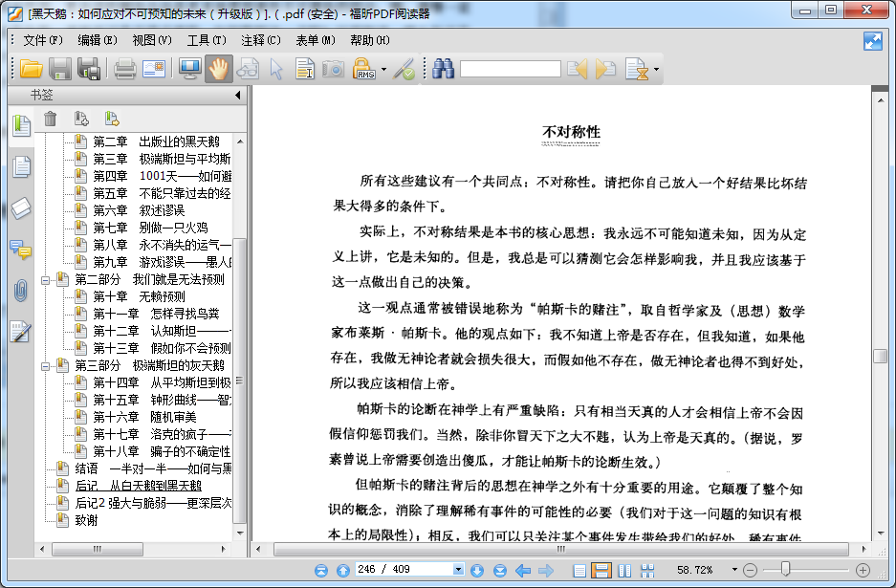
Task: Collapse the 第二部分 bookmark branch
Action: [45, 280]
